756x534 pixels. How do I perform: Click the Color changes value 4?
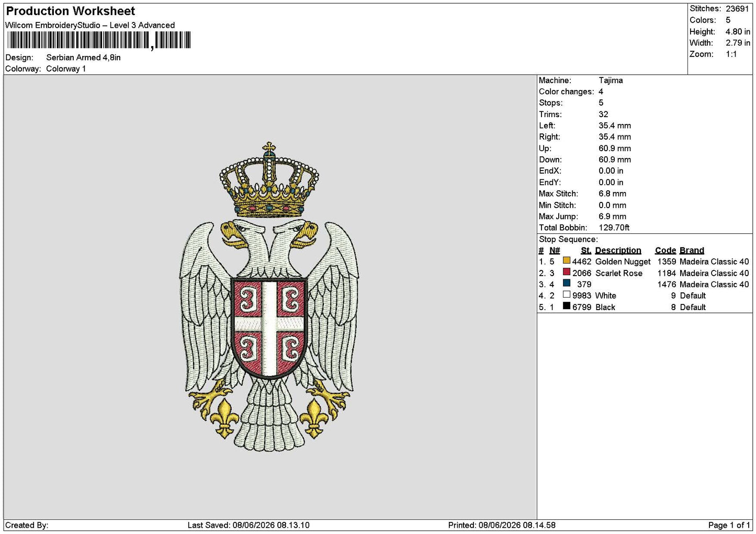(601, 92)
